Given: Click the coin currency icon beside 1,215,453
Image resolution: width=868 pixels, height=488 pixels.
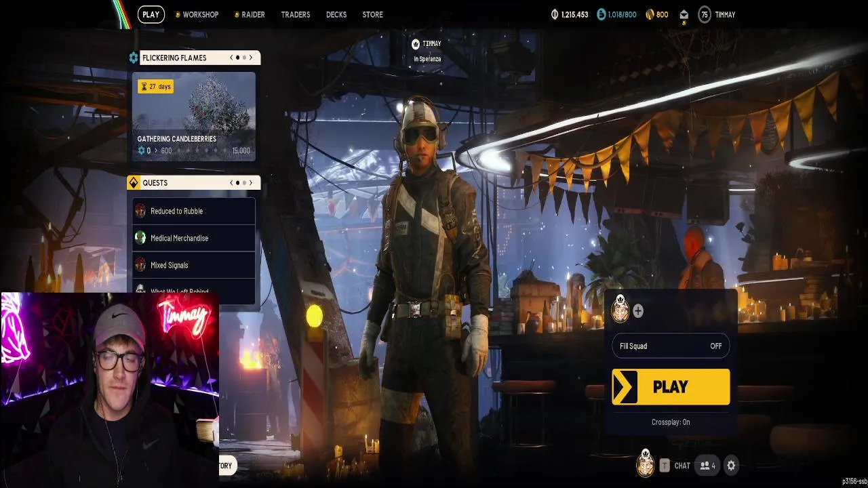Looking at the screenshot, I should tap(555, 14).
